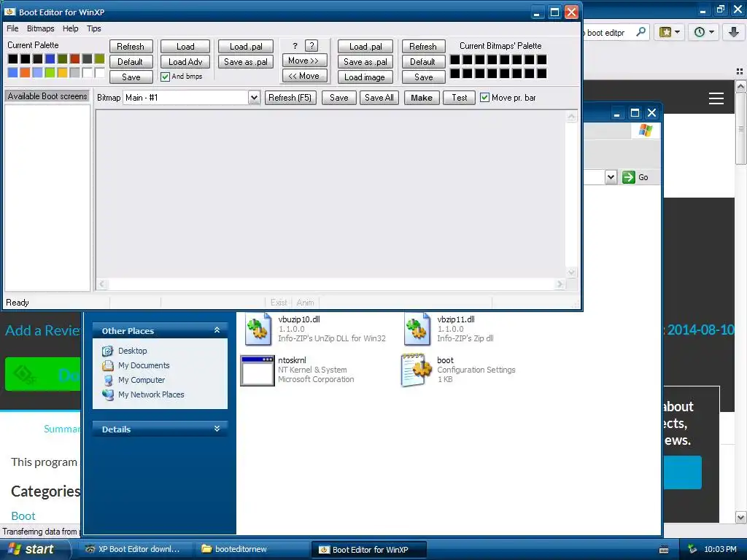Image resolution: width=747 pixels, height=560 pixels.
Task: Click the Refresh (F5) button
Action: click(290, 98)
